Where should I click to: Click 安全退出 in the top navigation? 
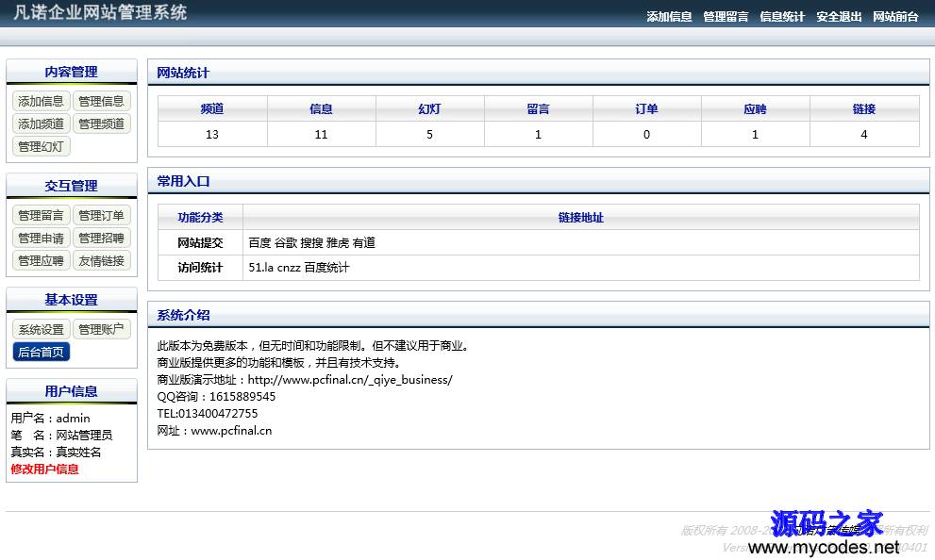pos(839,17)
